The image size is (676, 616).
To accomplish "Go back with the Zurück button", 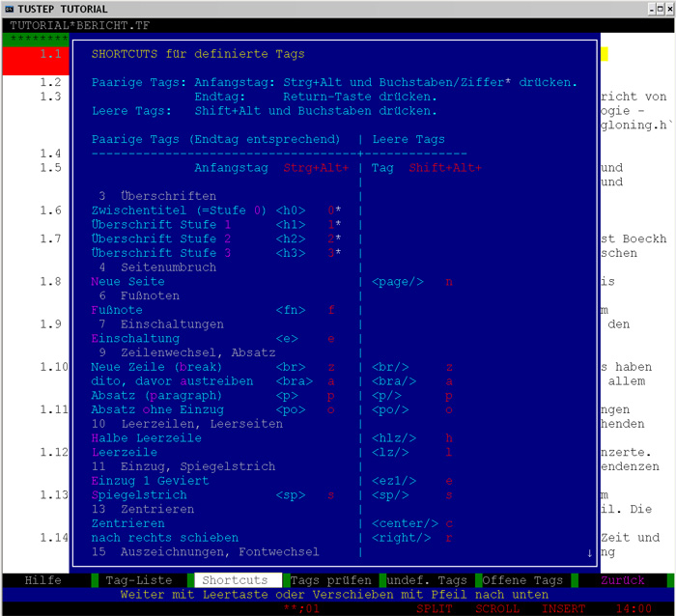I will coord(623,580).
